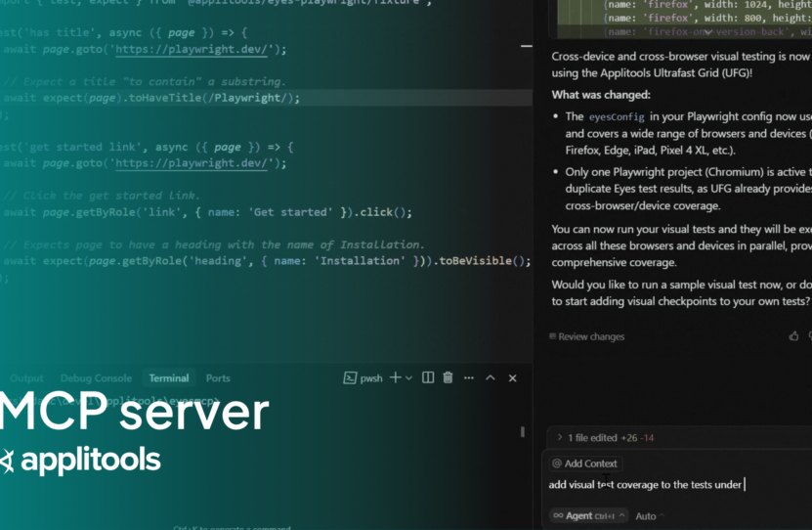Open the pwsh terminal profile icon
The image size is (812, 530).
click(350, 378)
